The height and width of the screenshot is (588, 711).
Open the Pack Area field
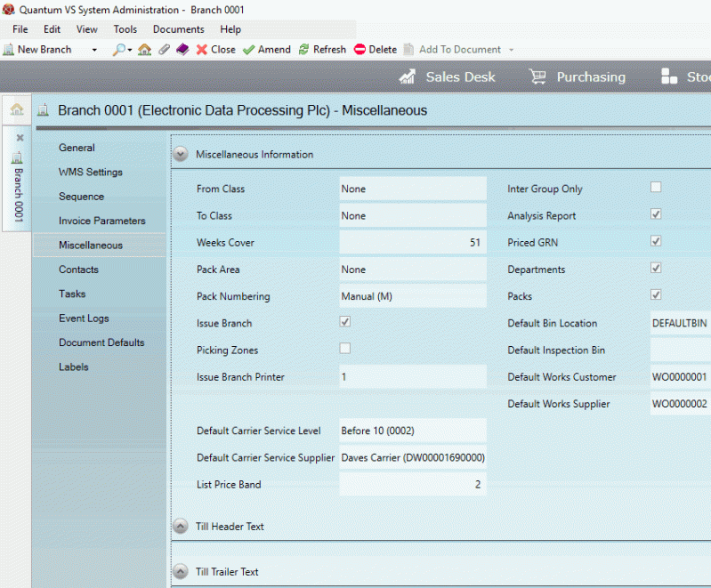413,270
